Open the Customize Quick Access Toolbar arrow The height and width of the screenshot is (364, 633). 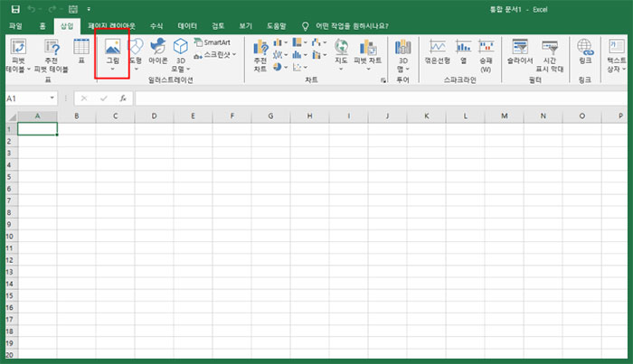tap(89, 9)
